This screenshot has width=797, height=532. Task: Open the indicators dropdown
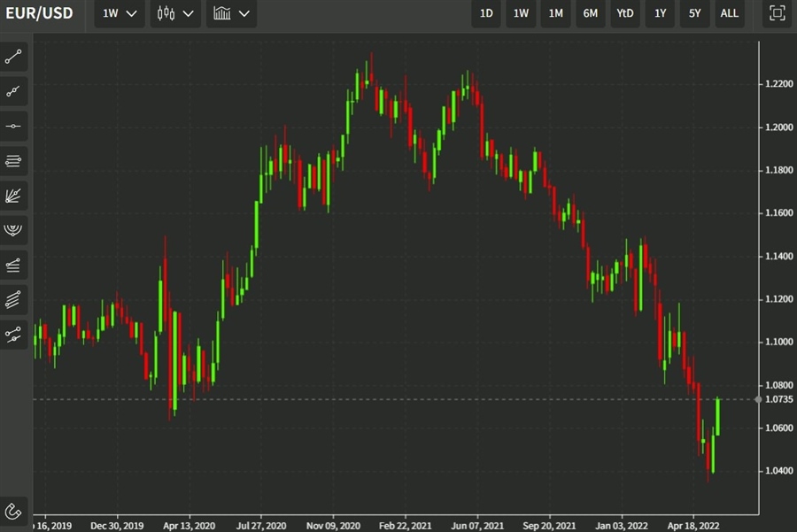[x=231, y=13]
